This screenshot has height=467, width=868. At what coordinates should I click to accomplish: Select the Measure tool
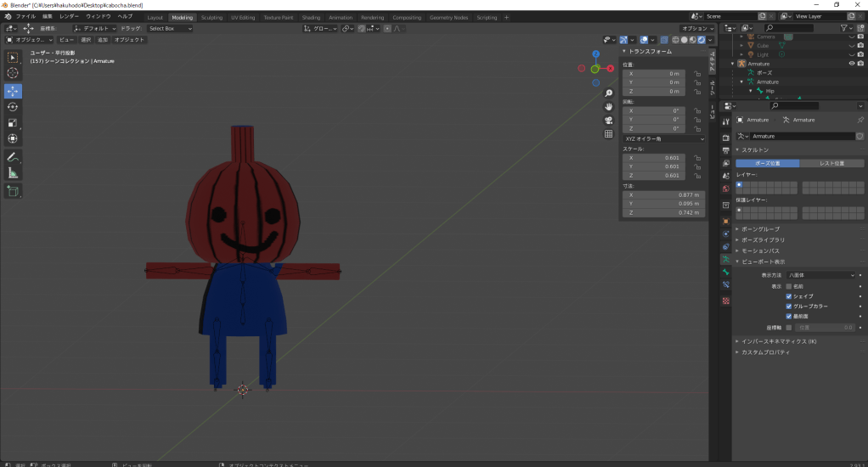tap(13, 173)
